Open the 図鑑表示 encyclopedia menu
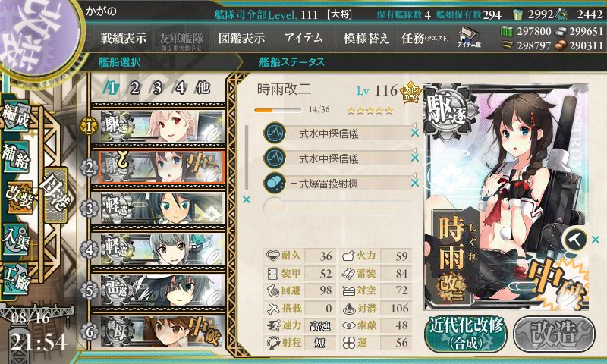 tap(241, 38)
